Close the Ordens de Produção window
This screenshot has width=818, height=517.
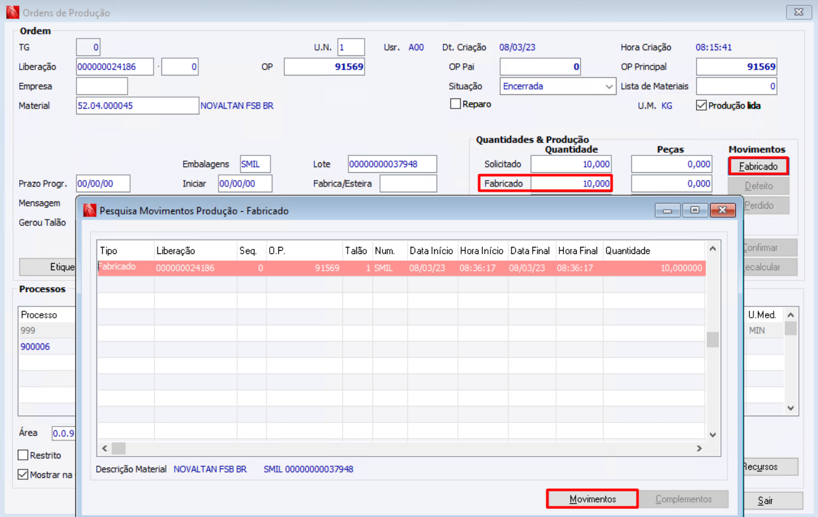(798, 12)
